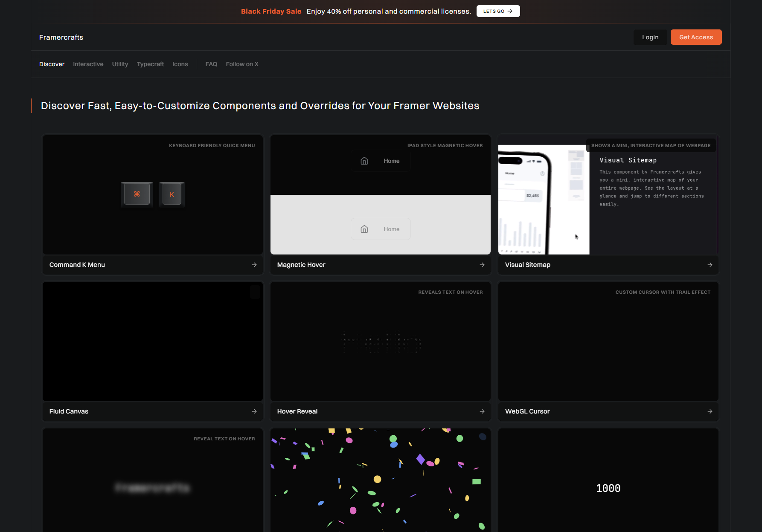Click the confetti animation preview
Viewport: 762px width, 532px height.
click(381, 480)
